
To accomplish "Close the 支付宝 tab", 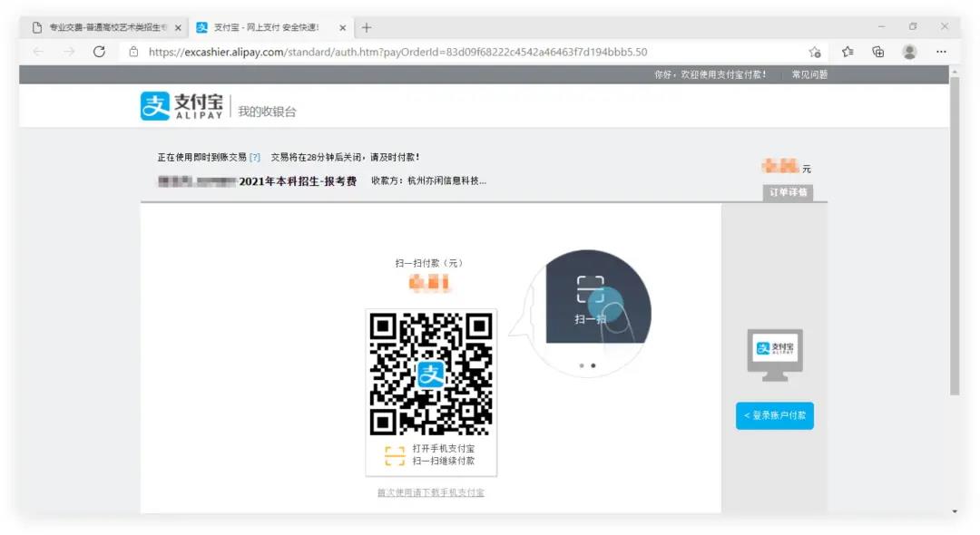I will point(342,27).
